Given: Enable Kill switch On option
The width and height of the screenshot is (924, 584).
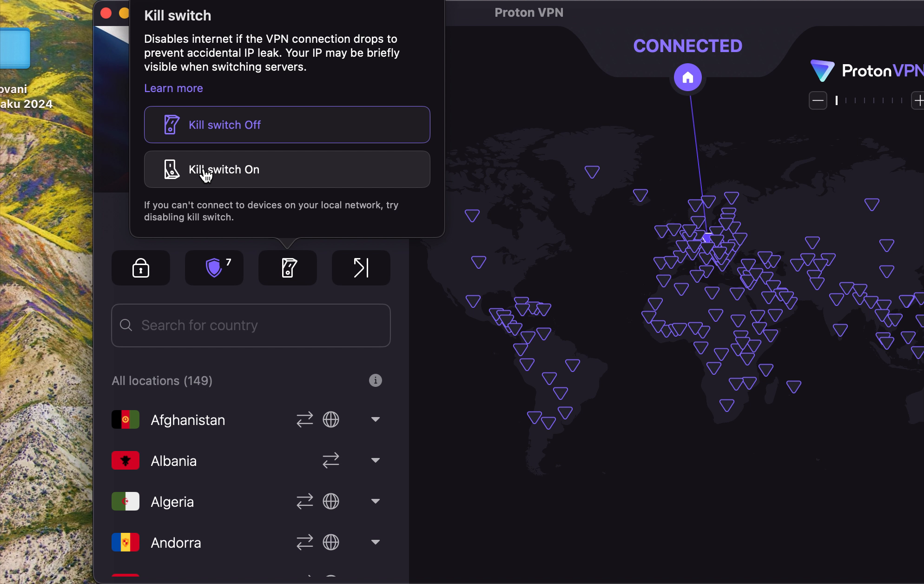Looking at the screenshot, I should [x=287, y=169].
